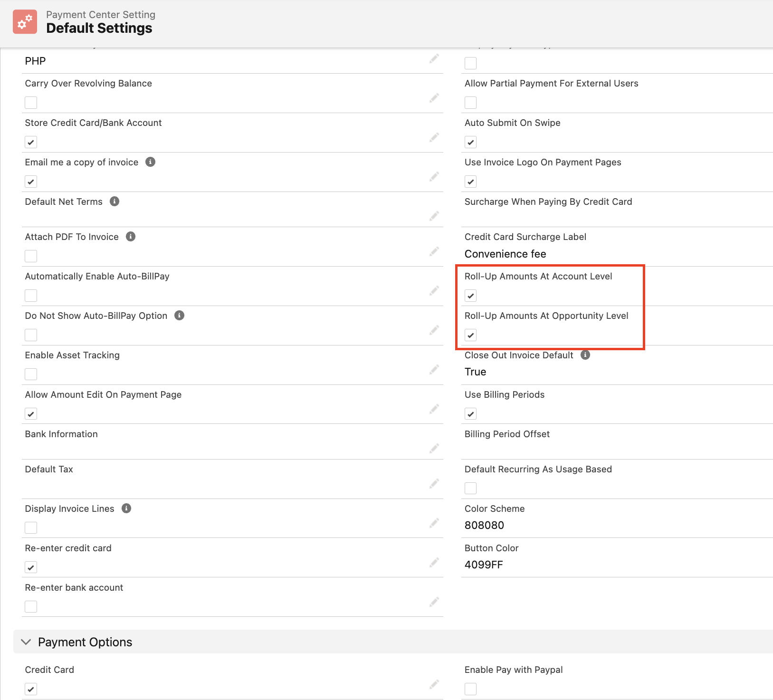Click info icon next to Default Net Terms

tap(115, 201)
